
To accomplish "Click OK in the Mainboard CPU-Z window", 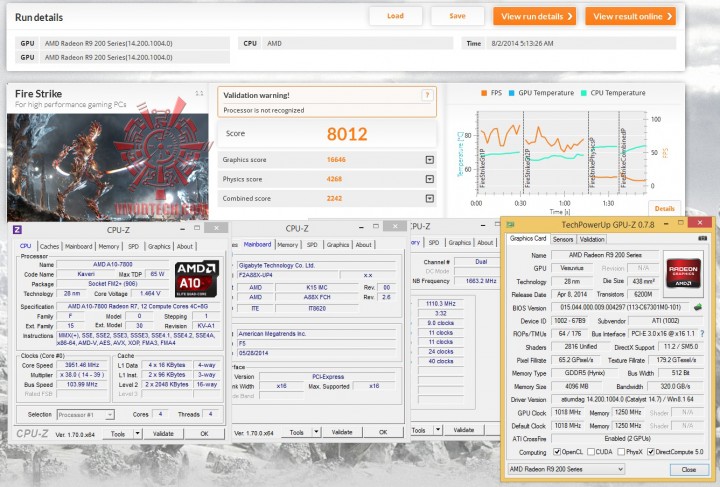I will pyautogui.click(x=383, y=432).
